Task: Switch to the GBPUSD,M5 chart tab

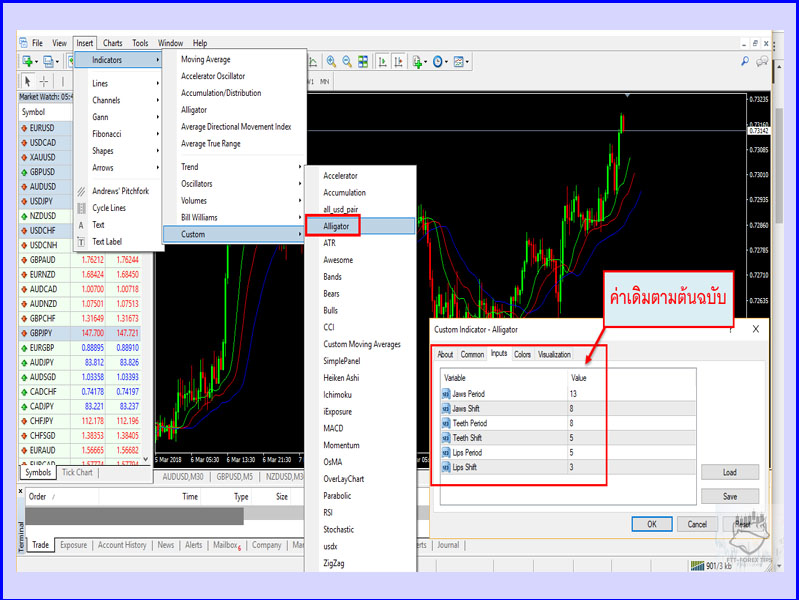Action: point(234,477)
